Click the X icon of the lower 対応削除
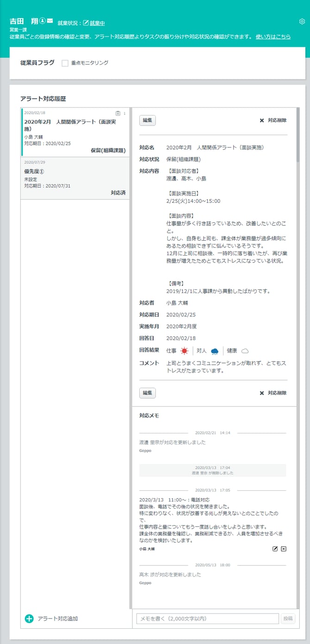Viewport: 310px width, 644px height. coord(261,393)
